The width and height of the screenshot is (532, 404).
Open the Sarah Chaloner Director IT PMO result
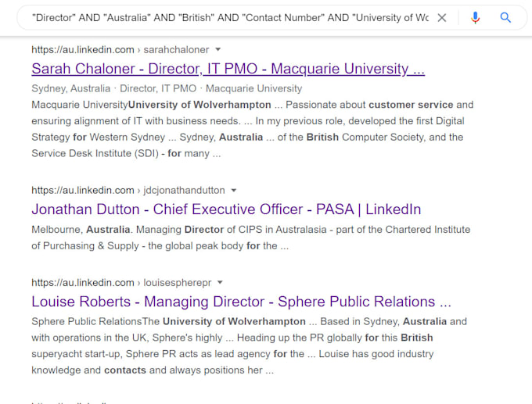tap(228, 69)
